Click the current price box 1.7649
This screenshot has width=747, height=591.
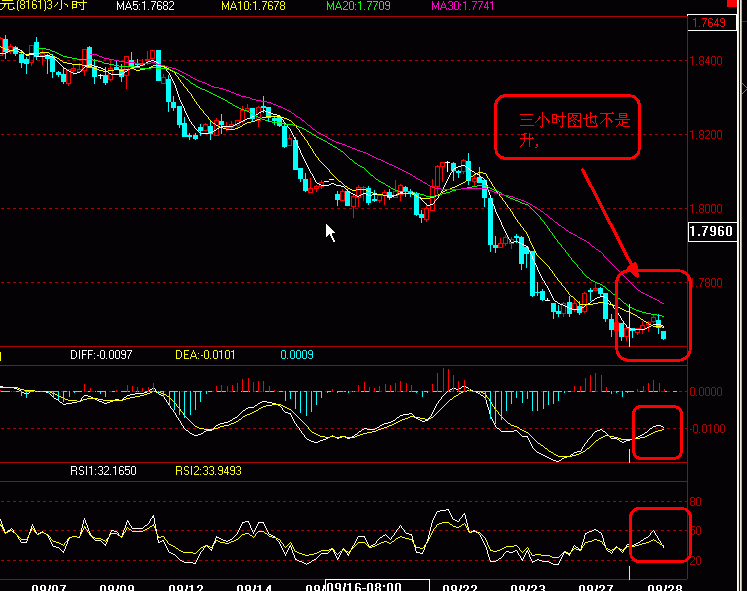(x=712, y=23)
